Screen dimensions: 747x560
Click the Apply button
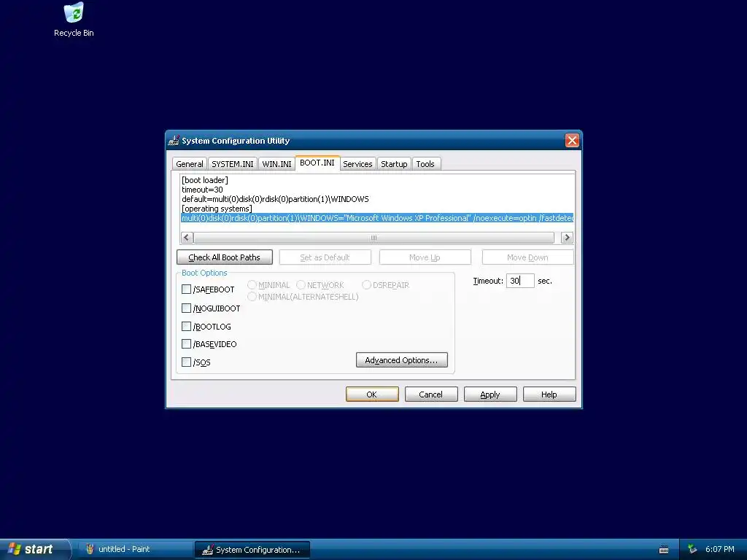click(x=490, y=394)
